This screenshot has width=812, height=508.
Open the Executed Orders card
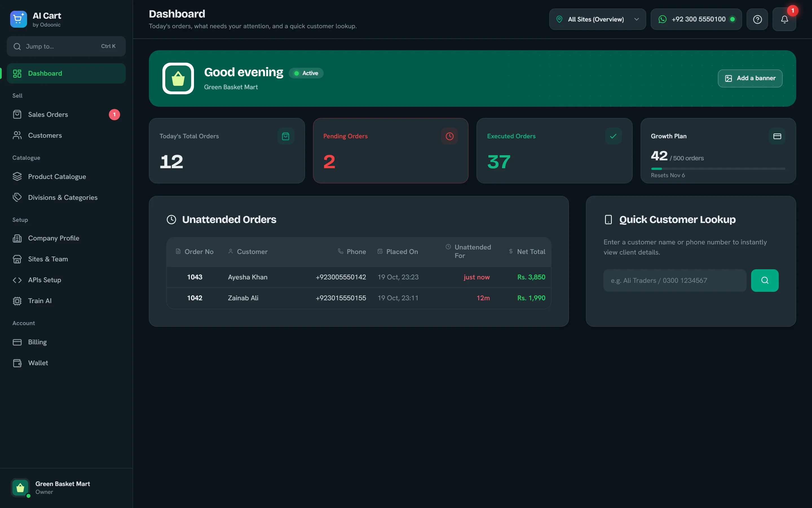click(554, 150)
